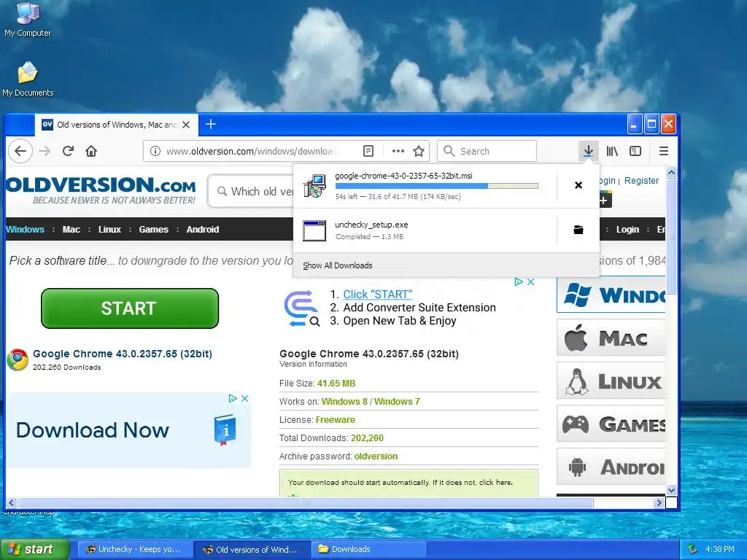Screen dimensions: 747x560
Task: Open Google Chrome 43.0.2357.65 (32bit) link
Action: [x=123, y=354]
